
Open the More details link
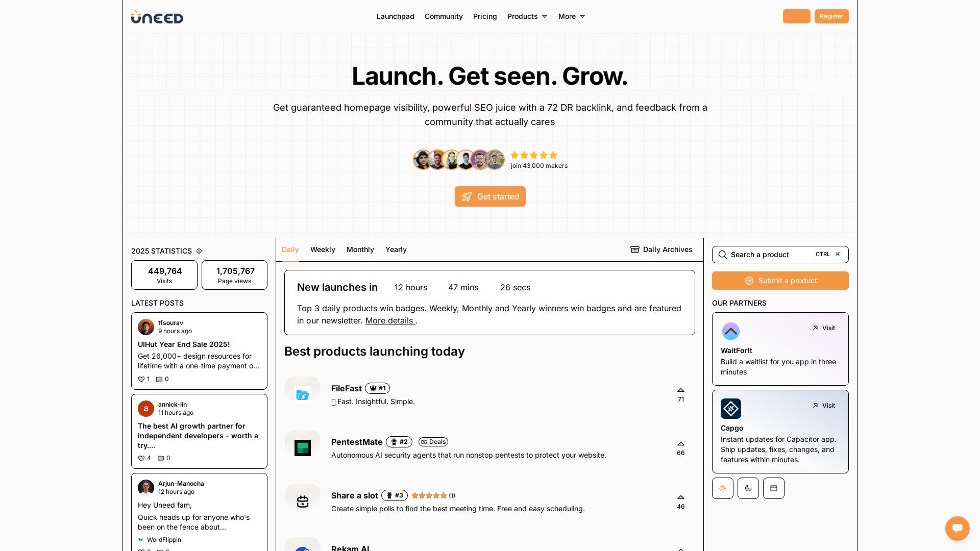(389, 320)
